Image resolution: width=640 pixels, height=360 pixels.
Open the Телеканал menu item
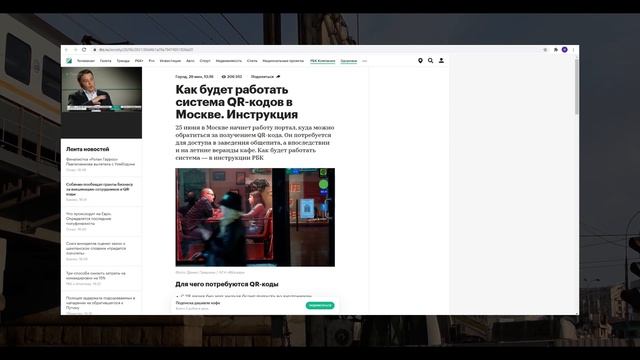[86, 61]
